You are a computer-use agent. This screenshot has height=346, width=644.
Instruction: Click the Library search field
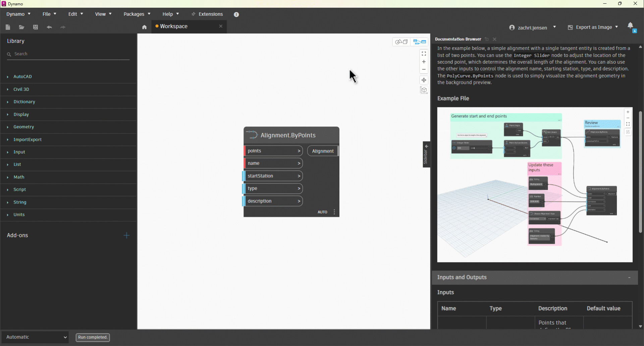[x=70, y=54]
